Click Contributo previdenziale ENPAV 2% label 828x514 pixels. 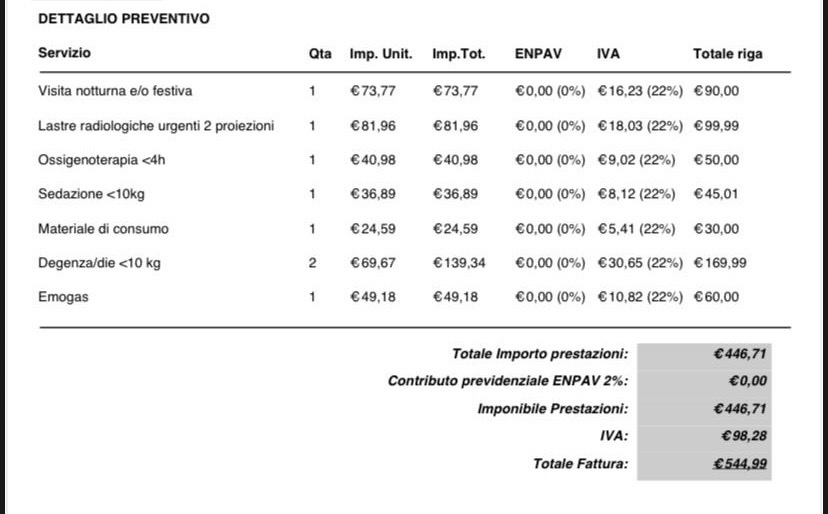pyautogui.click(x=508, y=381)
